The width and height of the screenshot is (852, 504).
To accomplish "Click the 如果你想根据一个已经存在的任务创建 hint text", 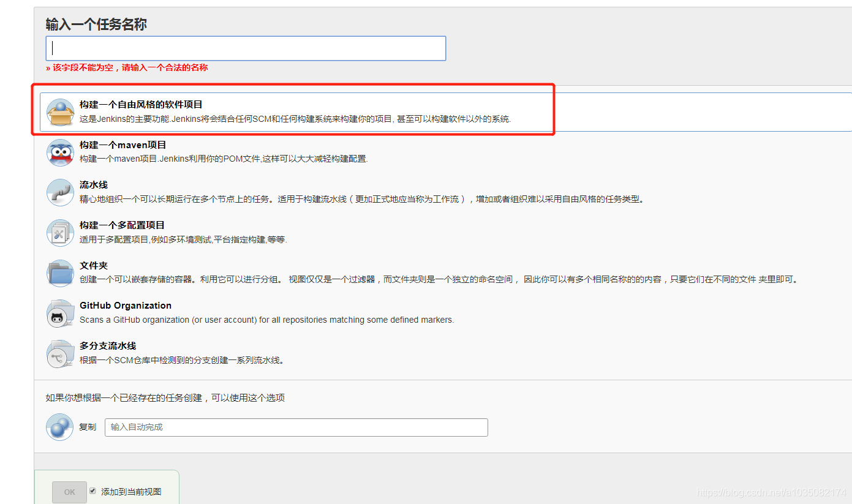I will coord(165,398).
